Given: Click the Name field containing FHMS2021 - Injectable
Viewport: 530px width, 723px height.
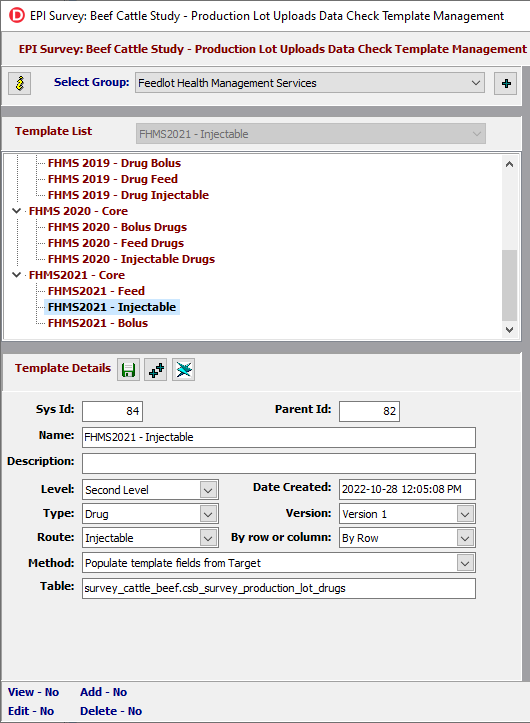Looking at the screenshot, I should 279,437.
